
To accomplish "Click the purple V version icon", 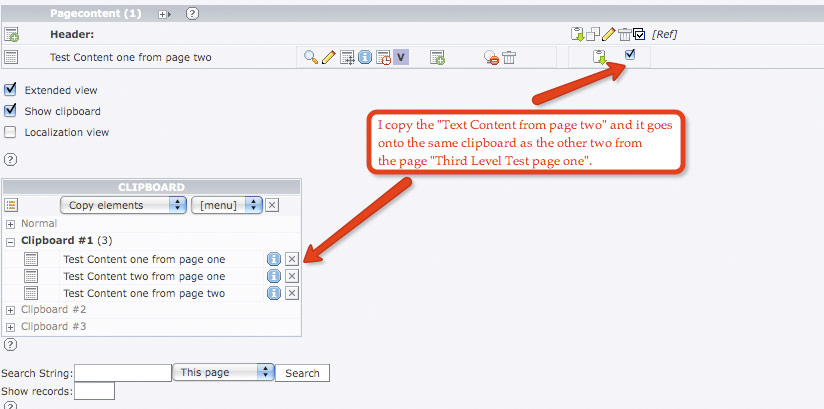I will coord(401,58).
